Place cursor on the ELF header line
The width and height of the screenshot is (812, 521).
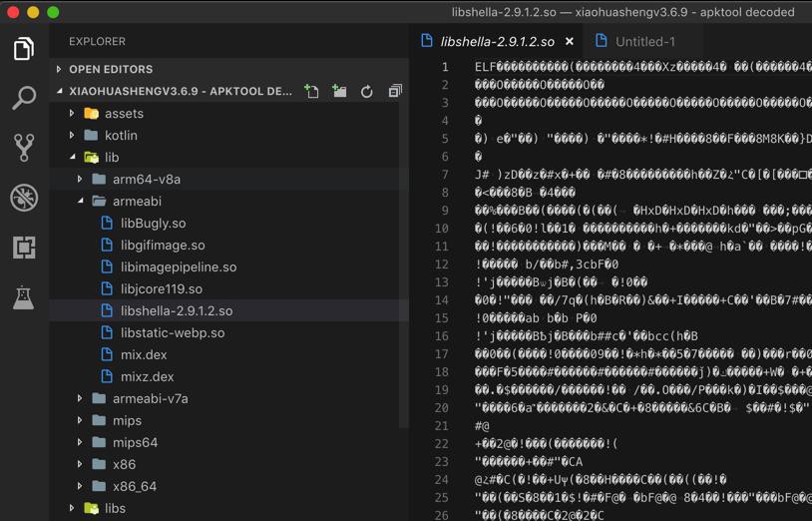click(643, 67)
